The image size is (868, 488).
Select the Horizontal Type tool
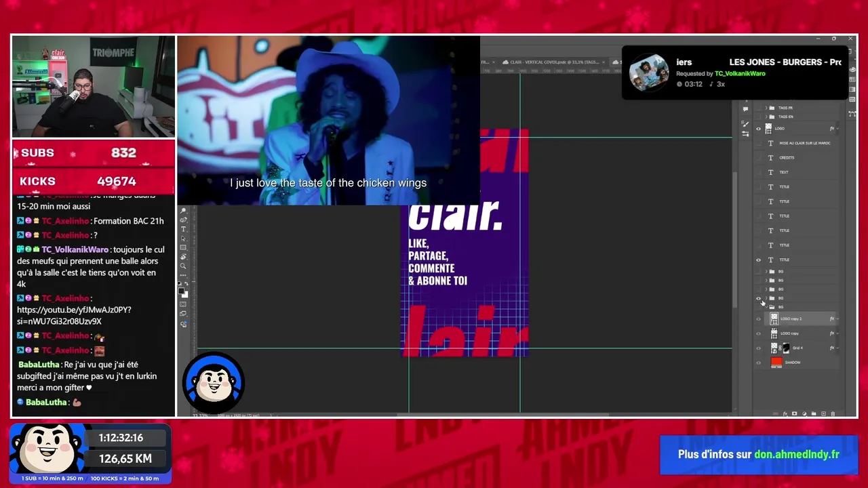click(x=183, y=229)
